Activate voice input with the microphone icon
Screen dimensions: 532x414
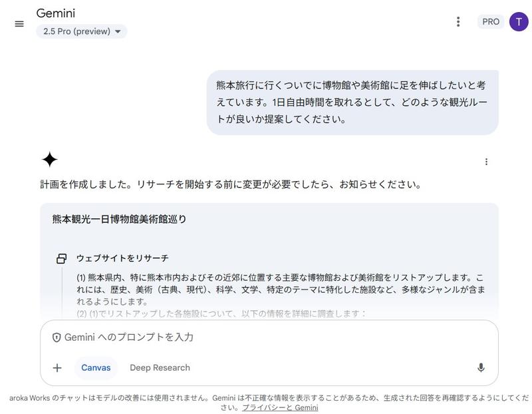tap(481, 367)
